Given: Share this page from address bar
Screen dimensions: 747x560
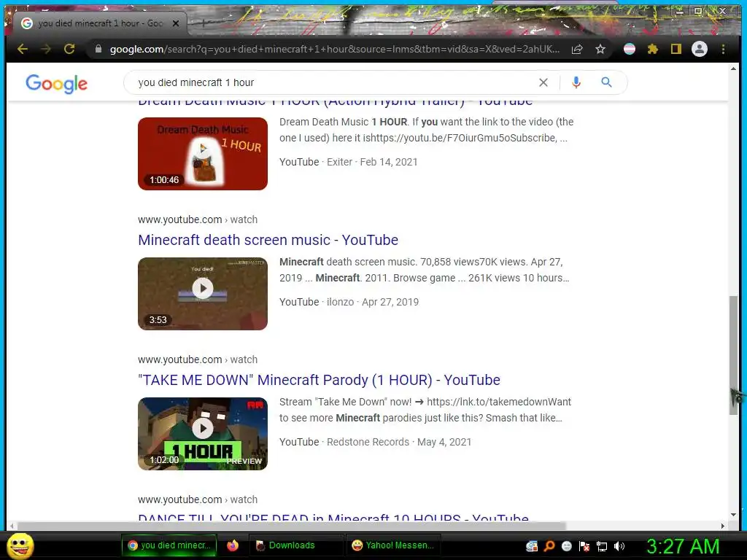Looking at the screenshot, I should click(577, 49).
